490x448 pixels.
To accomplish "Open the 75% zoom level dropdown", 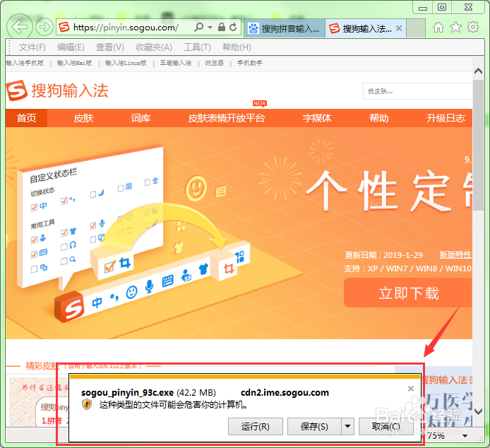I will 465,436.
